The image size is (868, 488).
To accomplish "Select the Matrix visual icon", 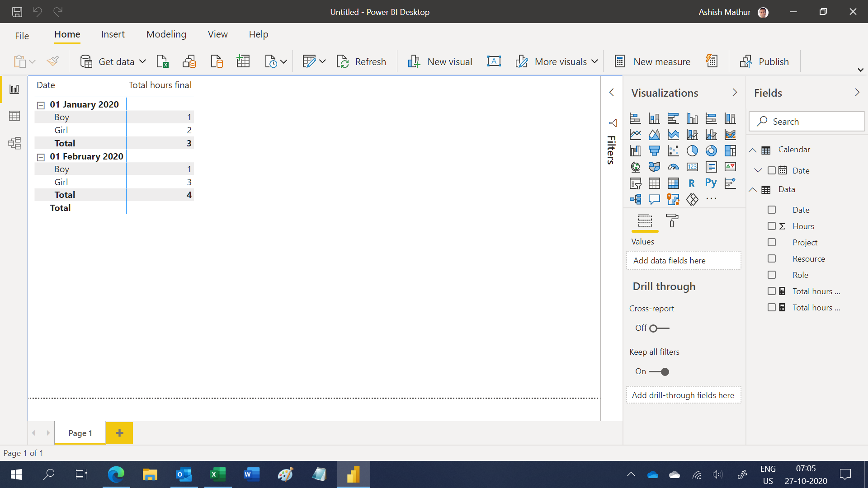I will coord(673,183).
